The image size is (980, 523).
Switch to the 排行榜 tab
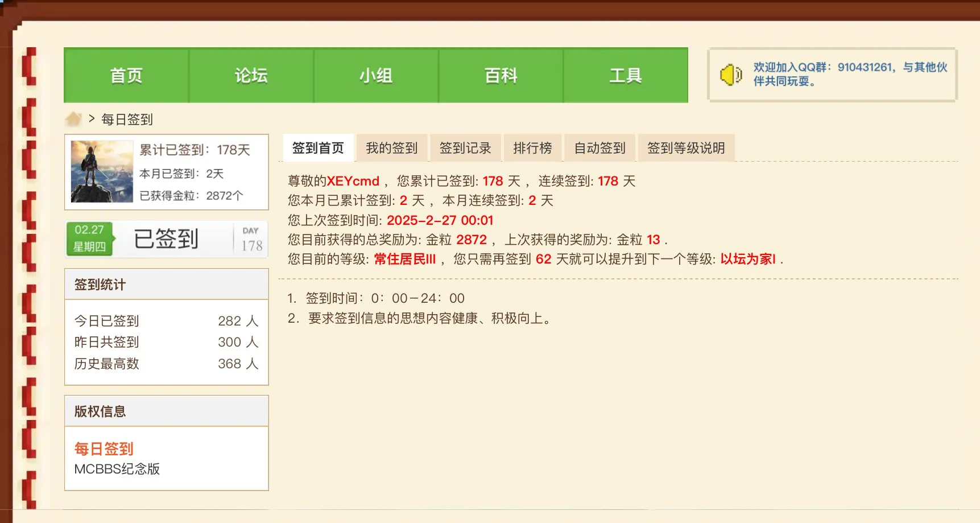coord(532,147)
